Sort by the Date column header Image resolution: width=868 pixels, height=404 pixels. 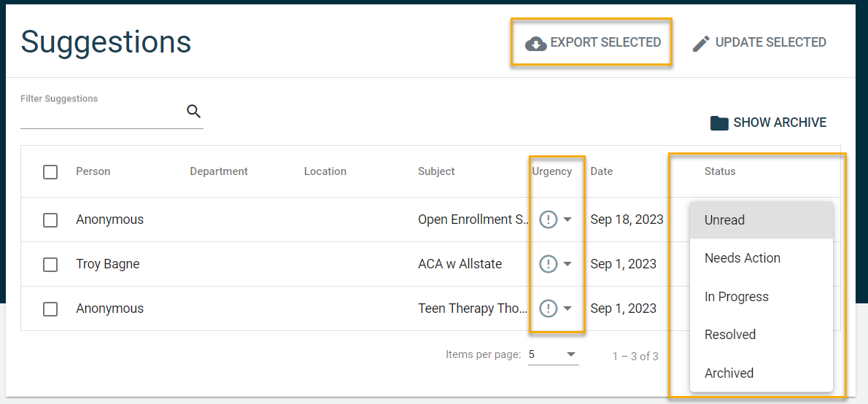tap(602, 171)
